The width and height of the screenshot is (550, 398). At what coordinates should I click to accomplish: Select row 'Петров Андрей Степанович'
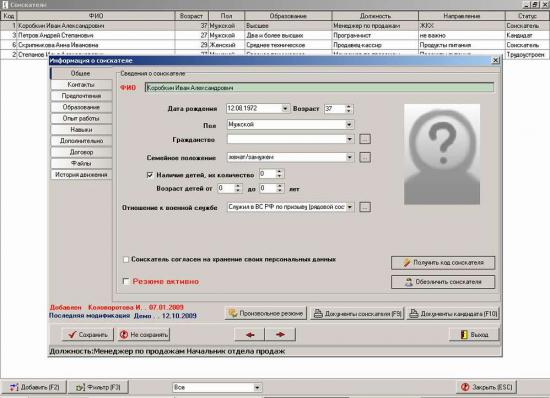[x=275, y=35]
